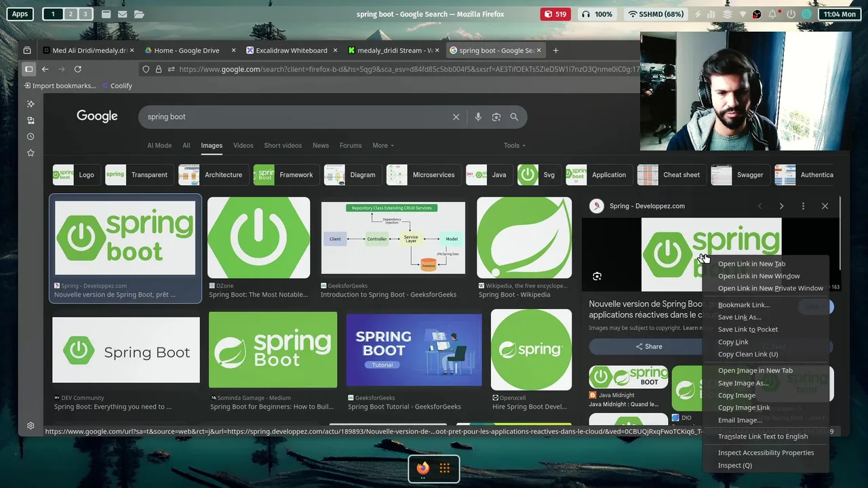Close the image preview panel
The width and height of the screenshot is (868, 488).
click(x=825, y=206)
